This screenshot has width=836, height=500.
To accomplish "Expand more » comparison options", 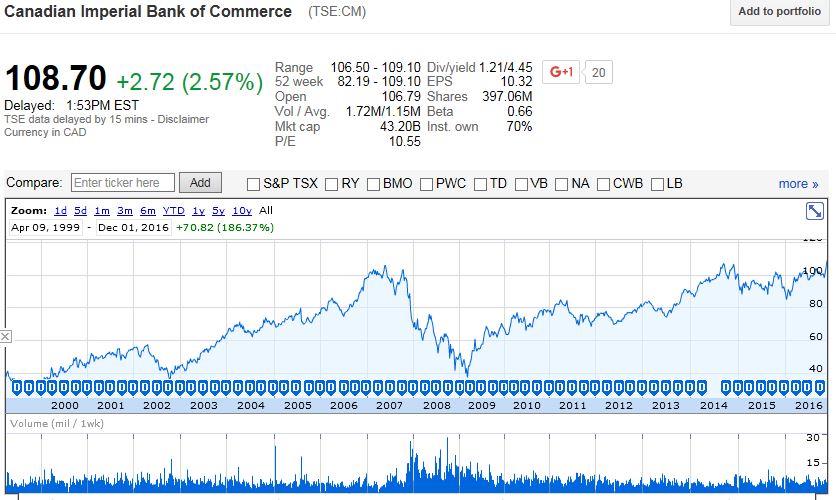I will [x=798, y=184].
